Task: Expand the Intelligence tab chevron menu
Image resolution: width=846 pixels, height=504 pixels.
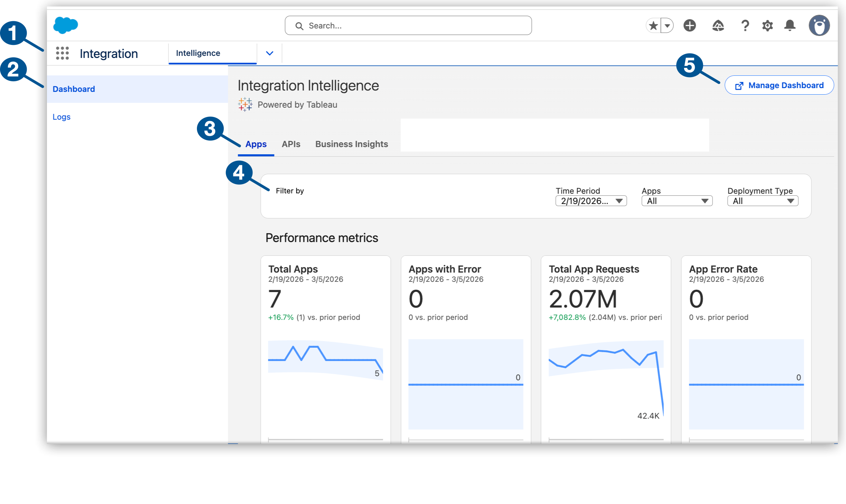Action: (x=270, y=53)
